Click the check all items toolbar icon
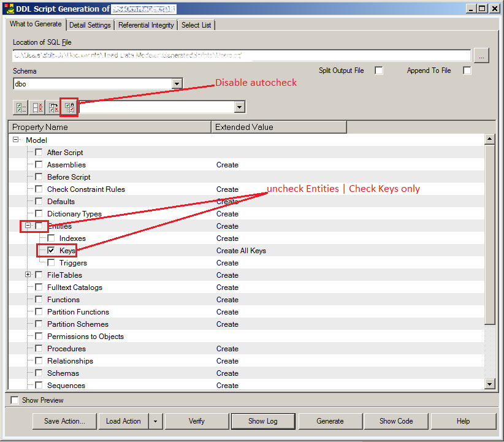504x442 pixels. point(21,107)
